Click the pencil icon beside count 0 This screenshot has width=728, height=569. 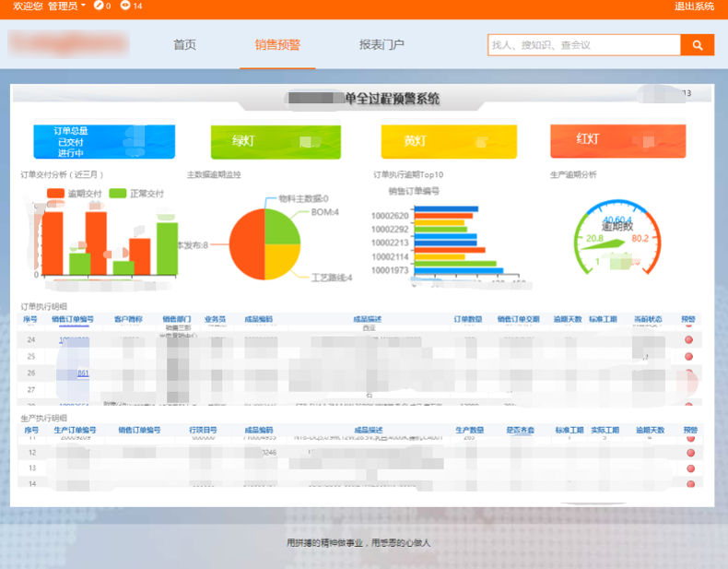[98, 6]
